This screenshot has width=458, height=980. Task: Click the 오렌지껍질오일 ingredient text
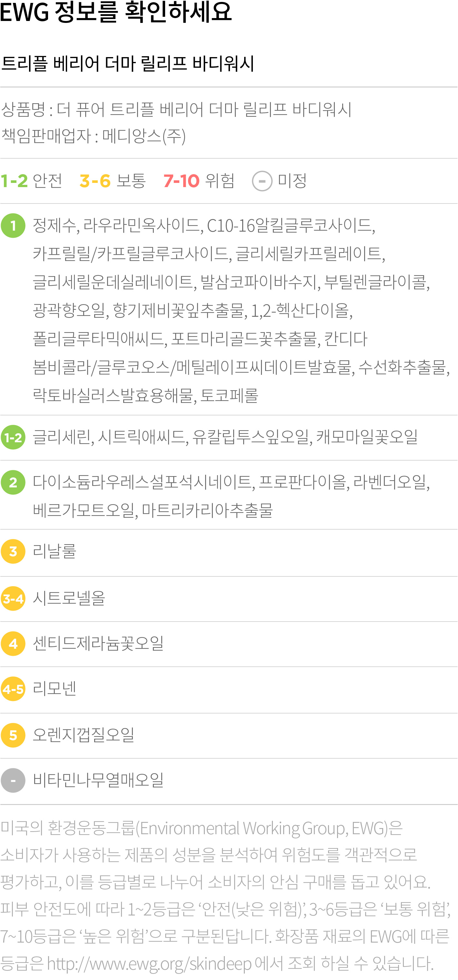pyautogui.click(x=84, y=735)
